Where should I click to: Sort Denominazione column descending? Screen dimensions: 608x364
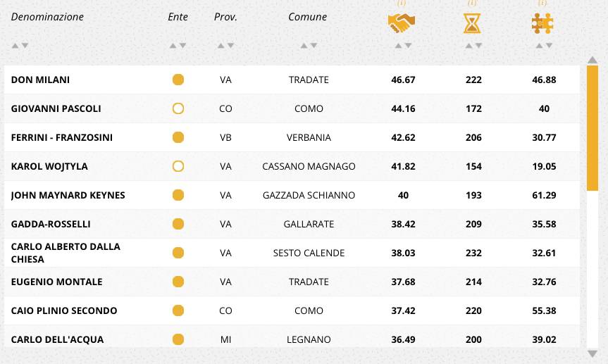25,46
